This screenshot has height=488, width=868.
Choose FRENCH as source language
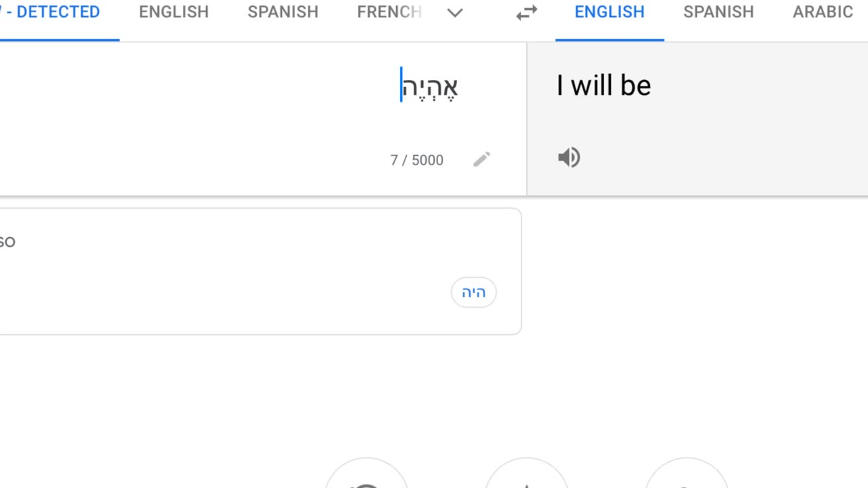coord(389,12)
